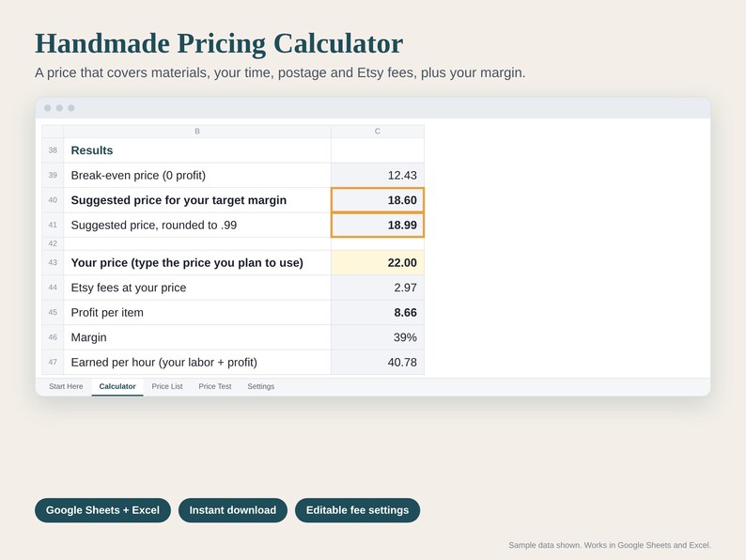Open the Price Test tab

click(x=215, y=386)
